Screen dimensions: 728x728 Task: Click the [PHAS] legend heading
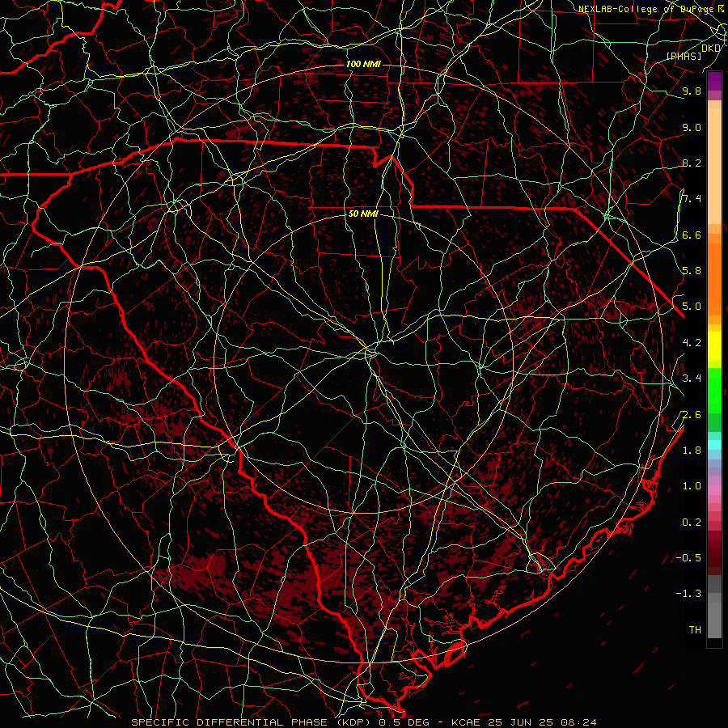684,56
